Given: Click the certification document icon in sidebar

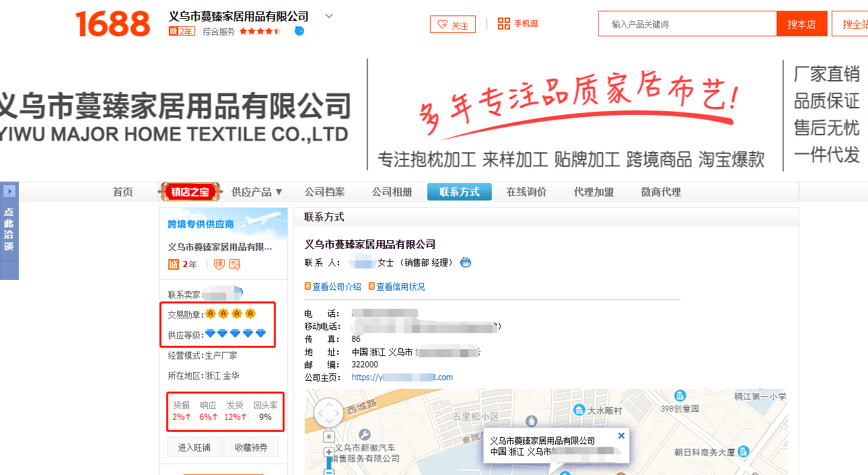Looking at the screenshot, I should coord(235,264).
